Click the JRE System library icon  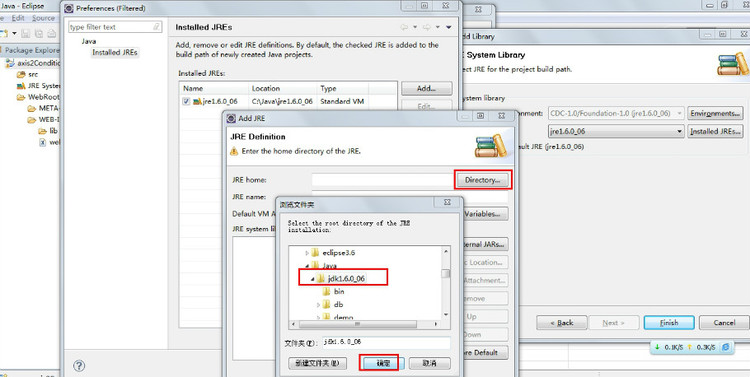click(21, 86)
